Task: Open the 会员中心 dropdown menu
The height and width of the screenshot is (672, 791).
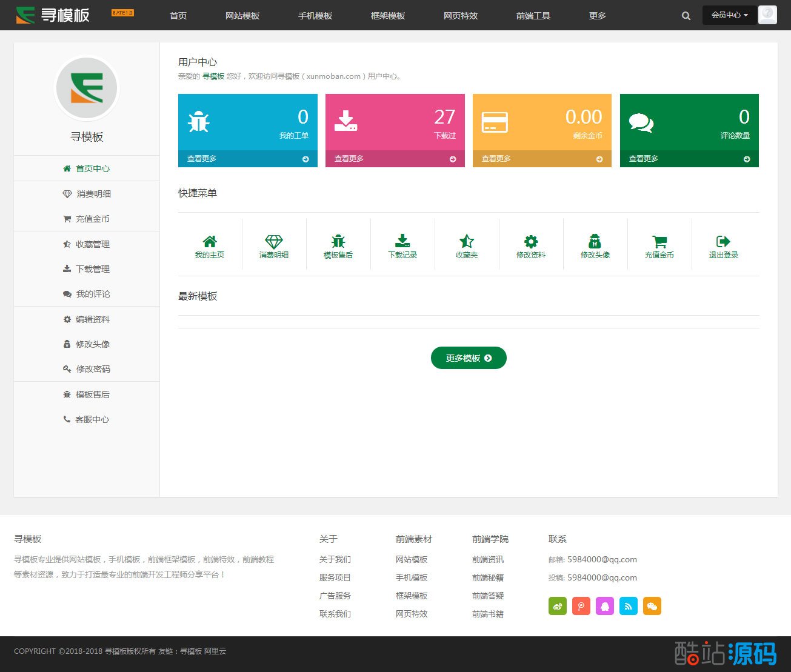Action: coord(729,15)
